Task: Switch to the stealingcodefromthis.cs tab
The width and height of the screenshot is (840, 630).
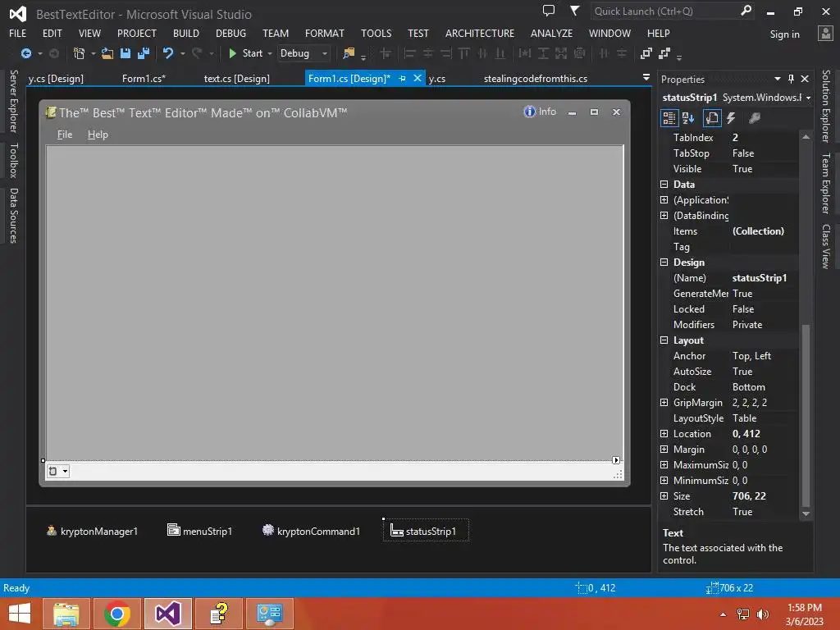Action: (536, 79)
